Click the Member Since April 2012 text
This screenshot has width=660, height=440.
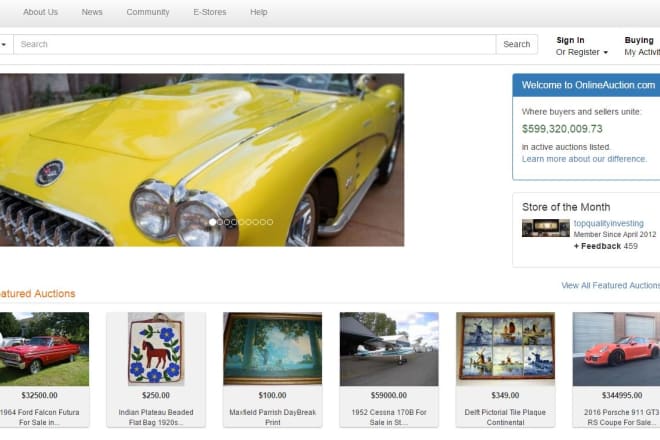coord(615,235)
